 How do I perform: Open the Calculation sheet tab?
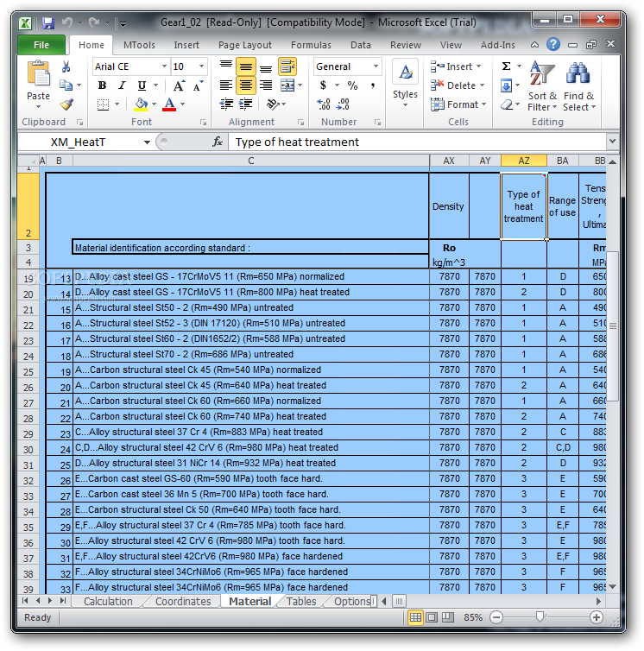108,601
